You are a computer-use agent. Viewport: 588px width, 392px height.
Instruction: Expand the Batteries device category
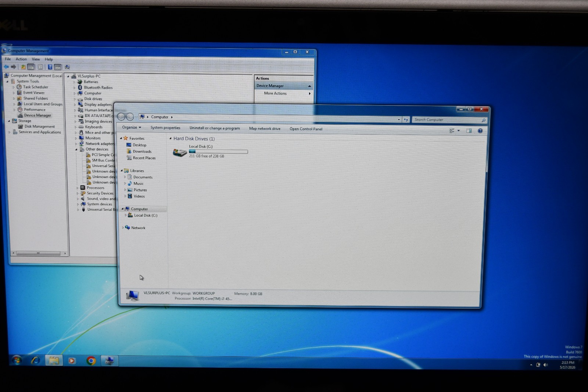pos(74,82)
